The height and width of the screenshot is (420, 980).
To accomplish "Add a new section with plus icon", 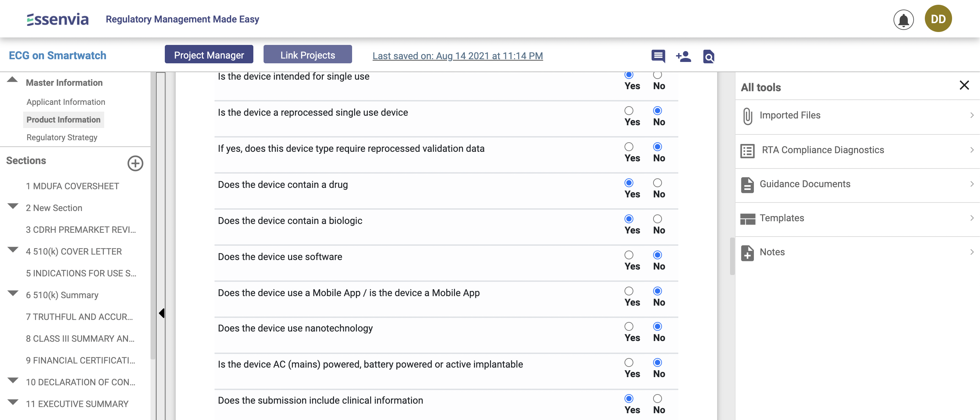I will coord(135,163).
